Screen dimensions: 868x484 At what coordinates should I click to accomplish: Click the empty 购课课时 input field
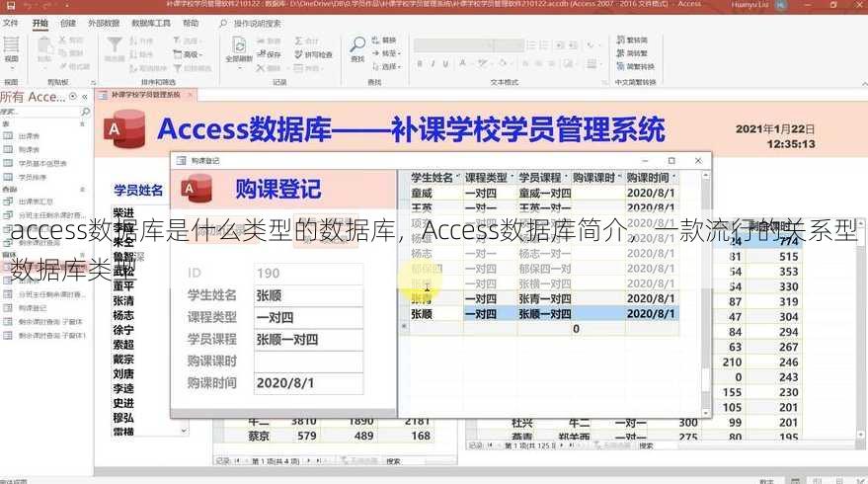click(x=308, y=362)
